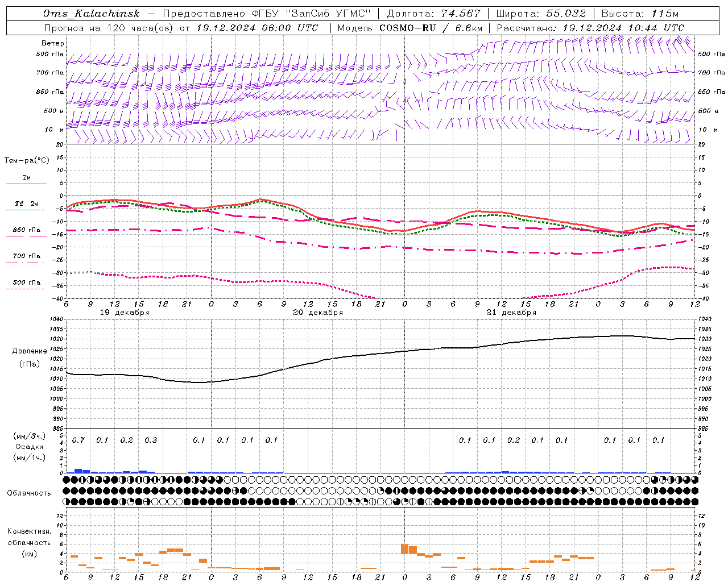Click the (мм/3ч.) precipitation unit label
728x582 pixels.
28,436
